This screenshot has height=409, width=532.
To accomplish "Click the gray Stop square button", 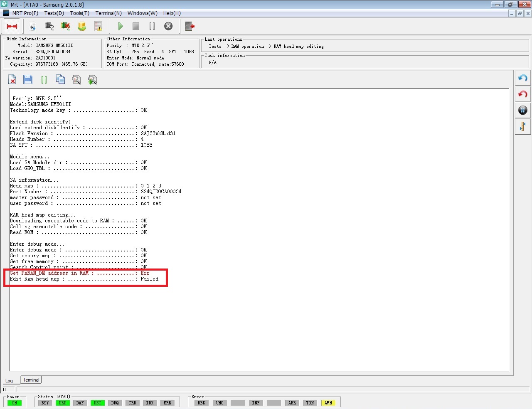I will pos(136,26).
